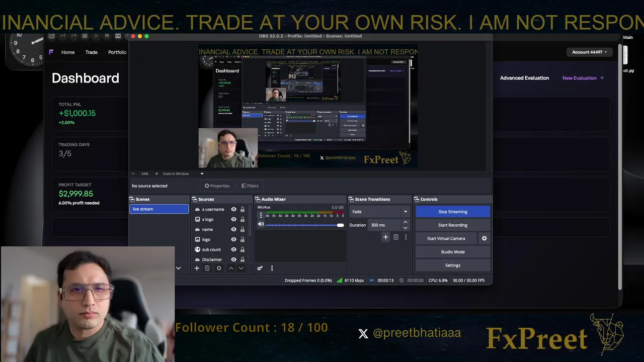The height and width of the screenshot is (362, 644).
Task: Increase transition duration with the up stepper
Action: coord(406,222)
